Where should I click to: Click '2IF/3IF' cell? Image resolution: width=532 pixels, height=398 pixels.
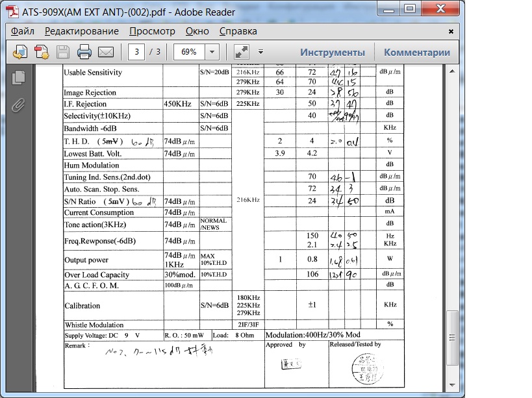[248, 325]
